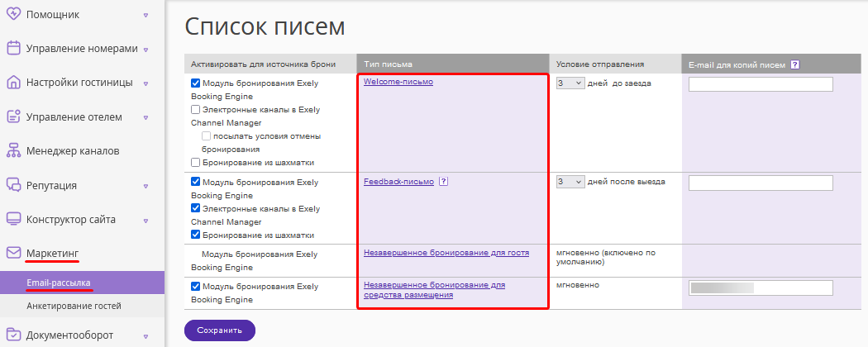Viewport: 868px width, 347px height.
Task: Expand the Управление номерами arrow
Action: 145,50
